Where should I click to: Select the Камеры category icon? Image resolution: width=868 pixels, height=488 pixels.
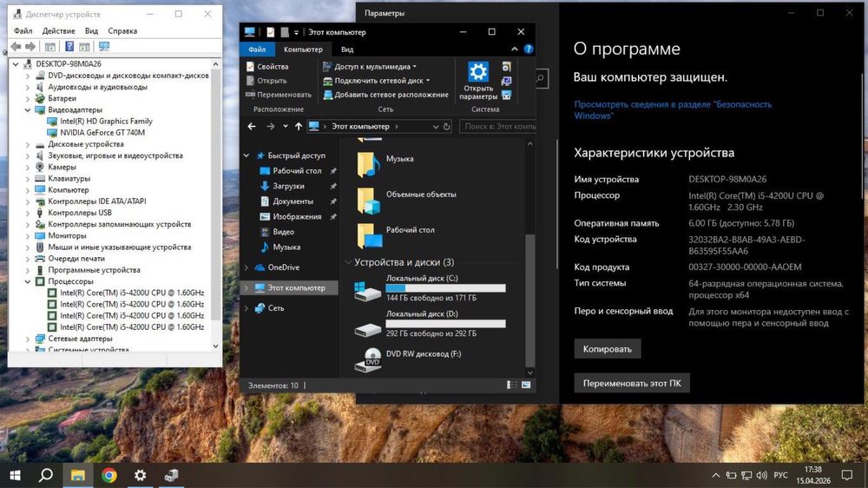40,167
